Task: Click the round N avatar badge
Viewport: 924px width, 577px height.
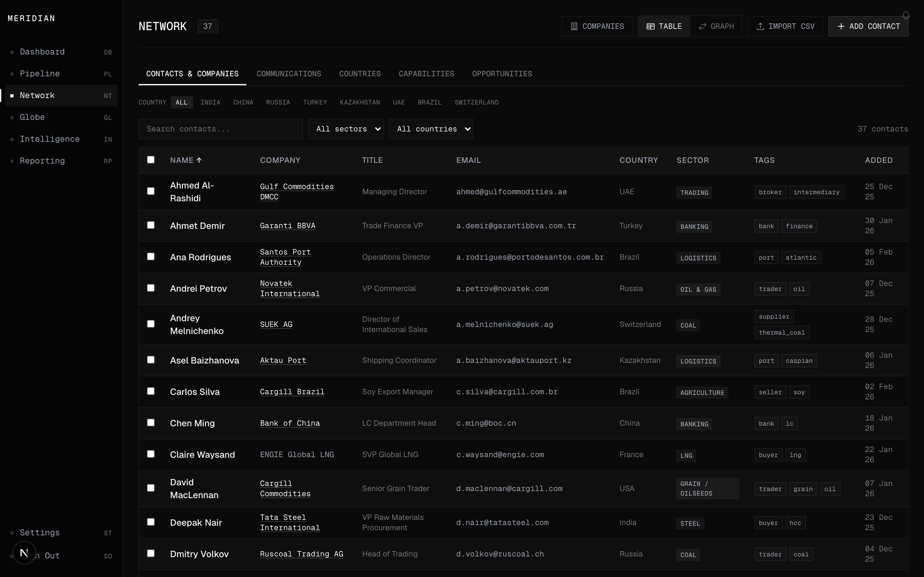Action: [x=24, y=552]
